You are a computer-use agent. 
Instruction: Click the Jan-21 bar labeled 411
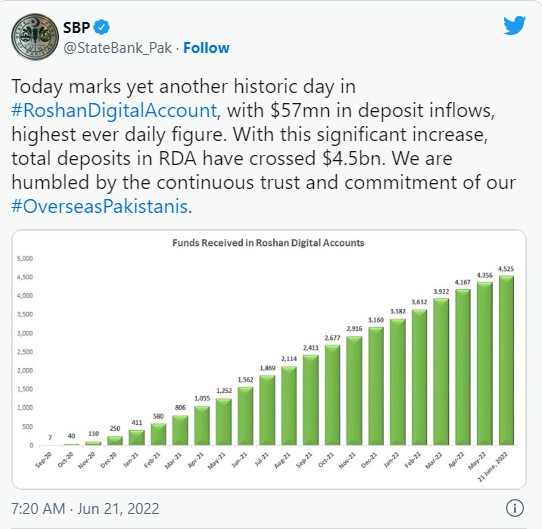(137, 437)
